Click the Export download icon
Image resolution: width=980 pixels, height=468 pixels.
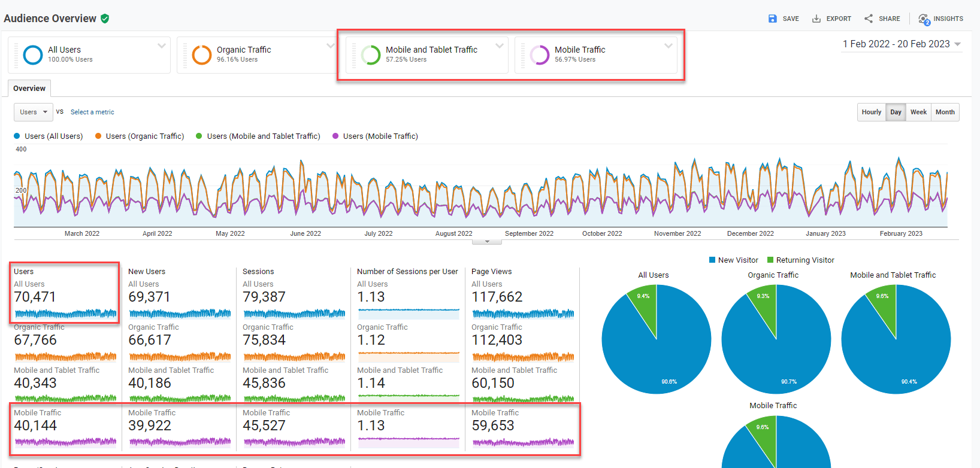click(x=816, y=19)
